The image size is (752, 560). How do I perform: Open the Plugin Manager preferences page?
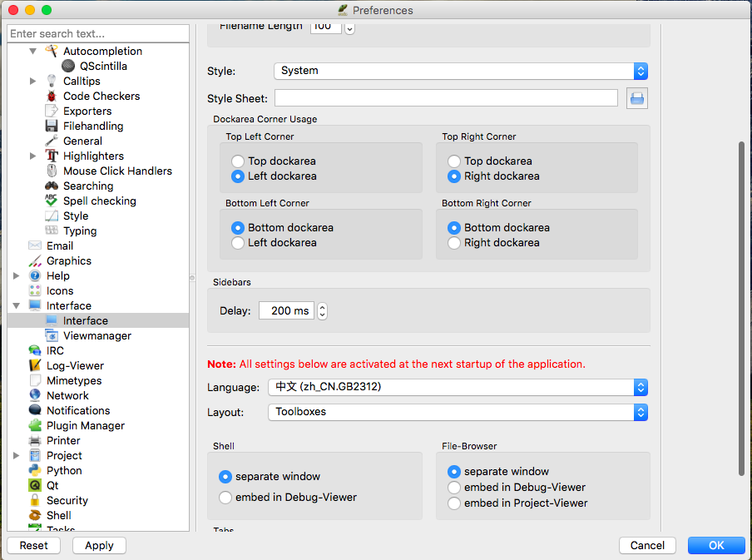85,426
